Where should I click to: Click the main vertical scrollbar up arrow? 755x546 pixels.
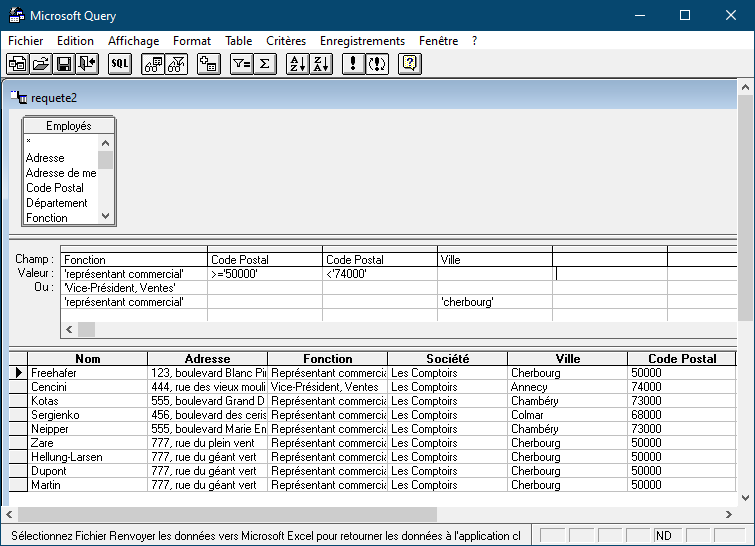[x=745, y=87]
